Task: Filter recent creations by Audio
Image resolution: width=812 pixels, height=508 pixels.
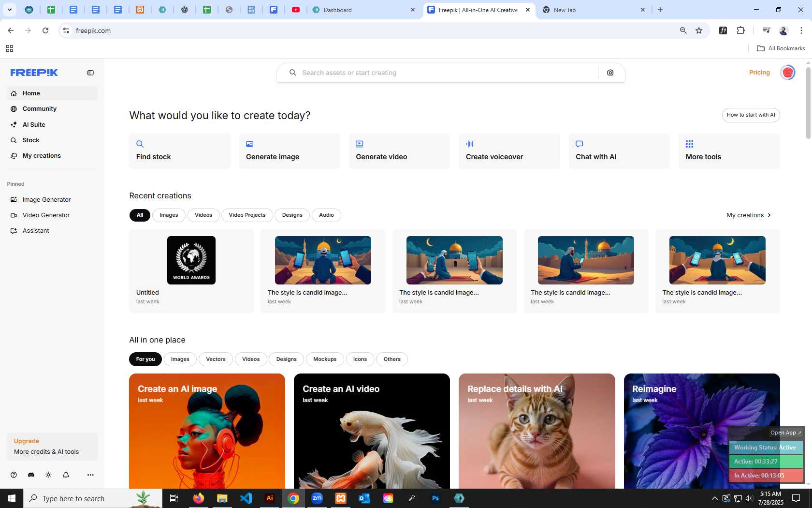Action: (326, 215)
